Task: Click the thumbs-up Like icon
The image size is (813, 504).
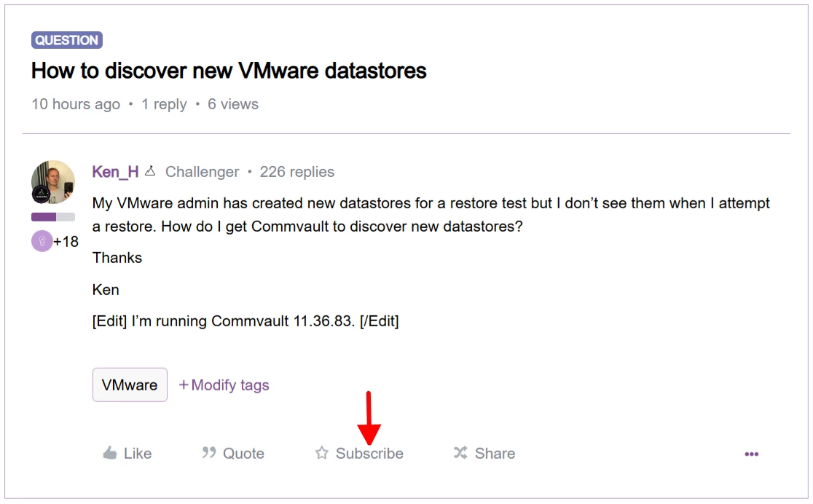Action: [x=110, y=453]
